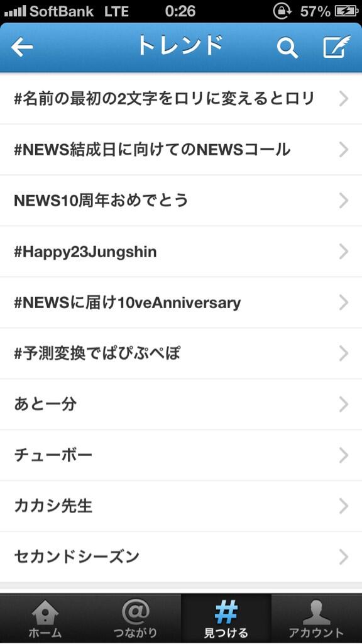Open つながり @ connections tab

tap(136, 619)
